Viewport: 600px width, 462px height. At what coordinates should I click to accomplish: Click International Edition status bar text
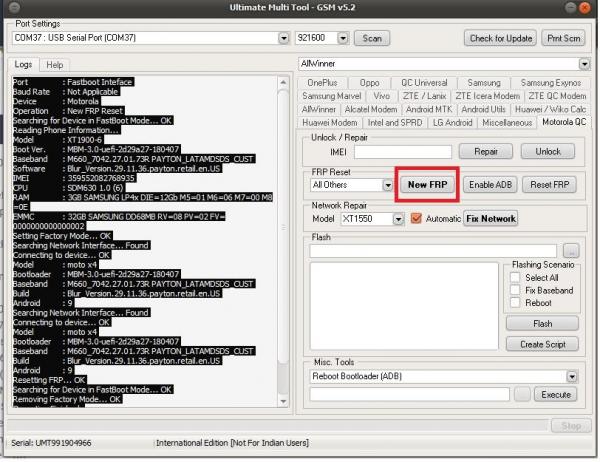[x=232, y=443]
